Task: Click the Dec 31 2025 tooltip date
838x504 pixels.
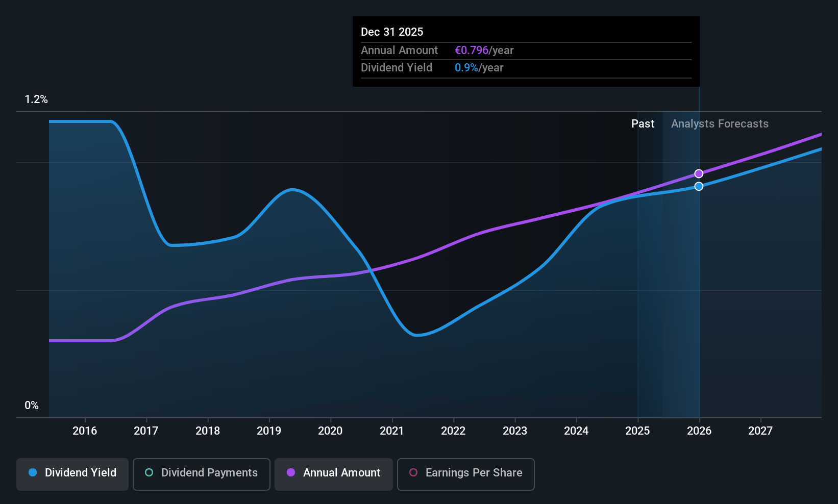Action: click(x=392, y=32)
